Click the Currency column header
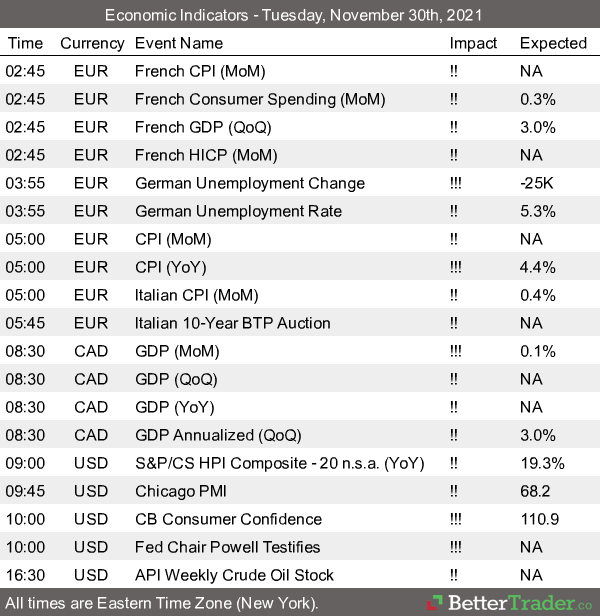 pyautogui.click(x=92, y=43)
